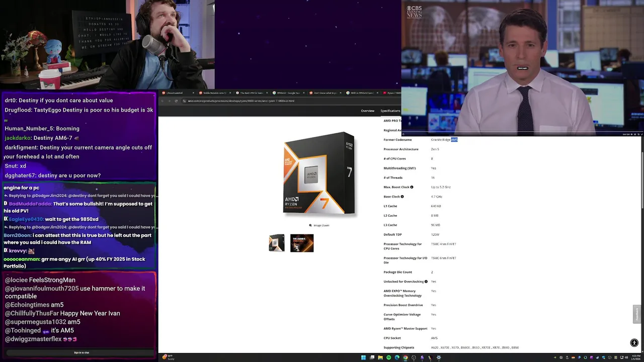Click 'TSMC 4nm FinFET' value
The width and height of the screenshot is (644, 362).
tap(443, 244)
